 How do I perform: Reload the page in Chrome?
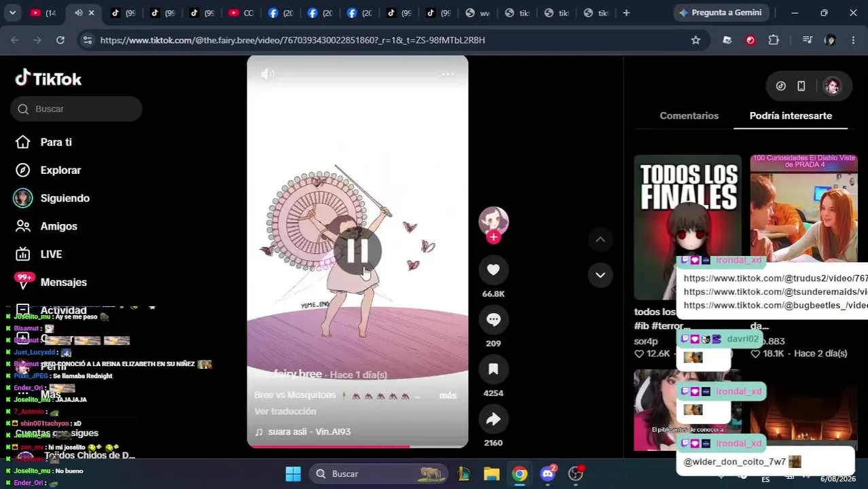[60, 40]
